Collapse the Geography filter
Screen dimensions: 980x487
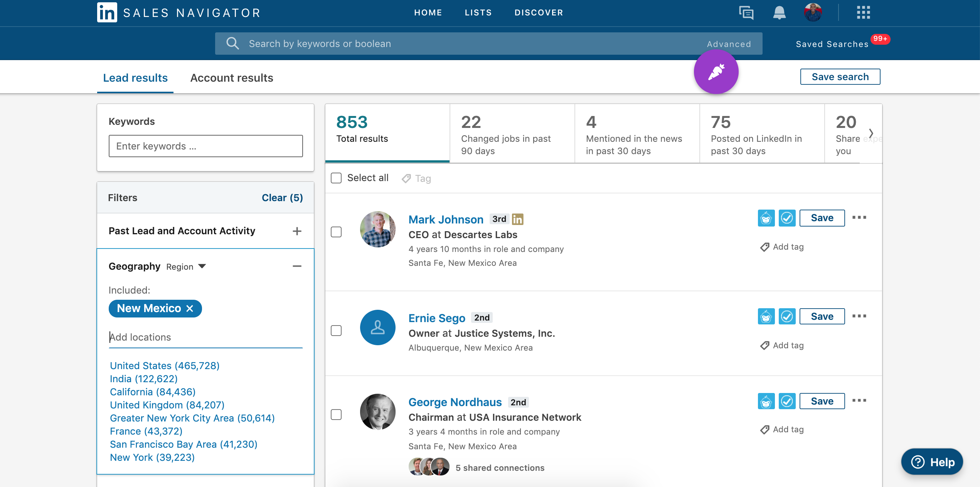pyautogui.click(x=297, y=267)
